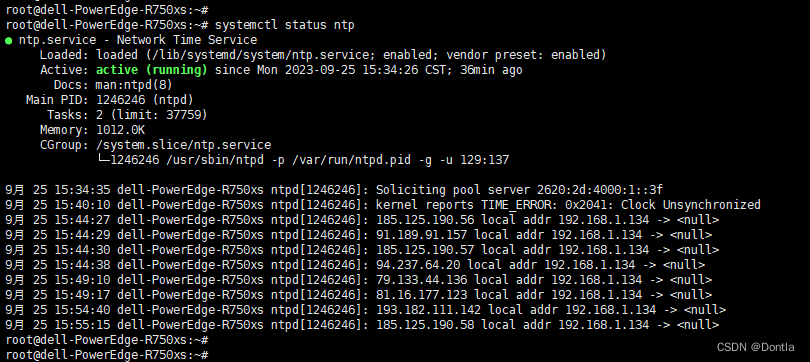Click IP address 91.189.91.157 in log

click(x=423, y=235)
